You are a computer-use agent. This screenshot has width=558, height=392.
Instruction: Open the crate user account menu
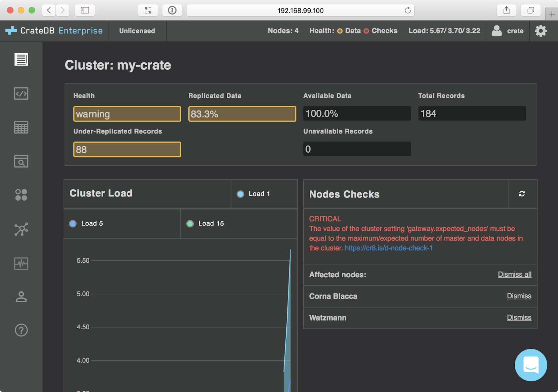tap(508, 31)
